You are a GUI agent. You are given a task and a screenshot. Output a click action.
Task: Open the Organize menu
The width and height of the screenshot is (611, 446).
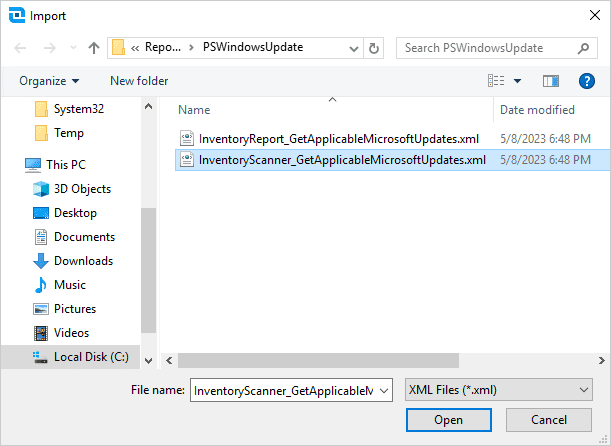pos(49,81)
